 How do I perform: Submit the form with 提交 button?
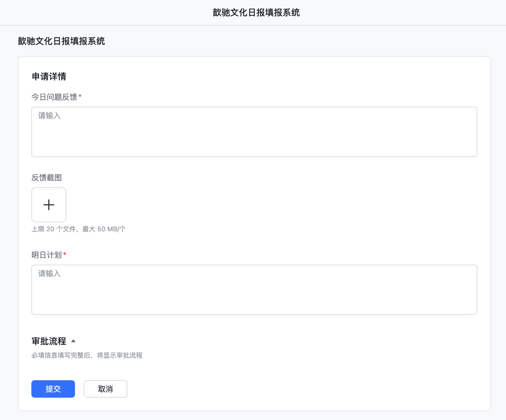pyautogui.click(x=53, y=389)
